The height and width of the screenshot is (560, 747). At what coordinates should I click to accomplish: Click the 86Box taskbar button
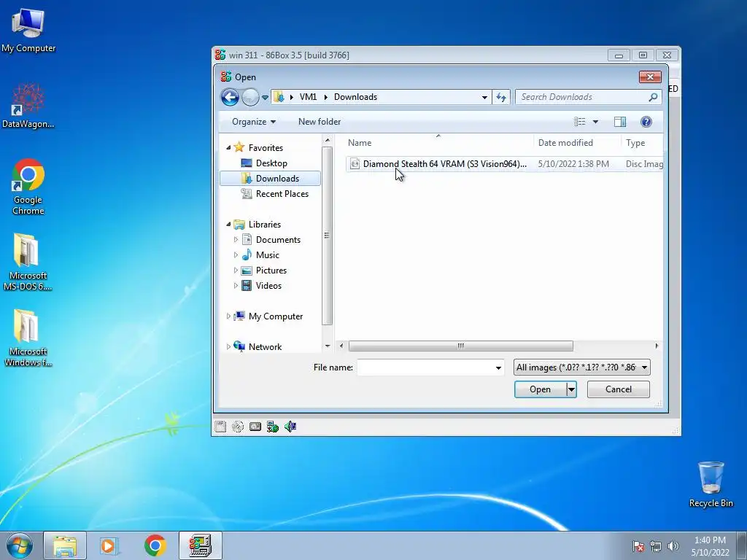(201, 545)
